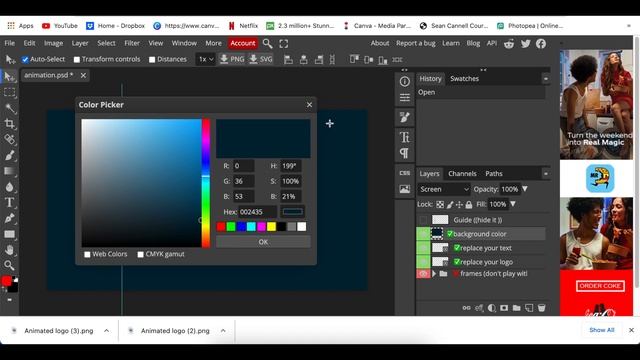
Task: Click the Hex value field
Action: 258,212
